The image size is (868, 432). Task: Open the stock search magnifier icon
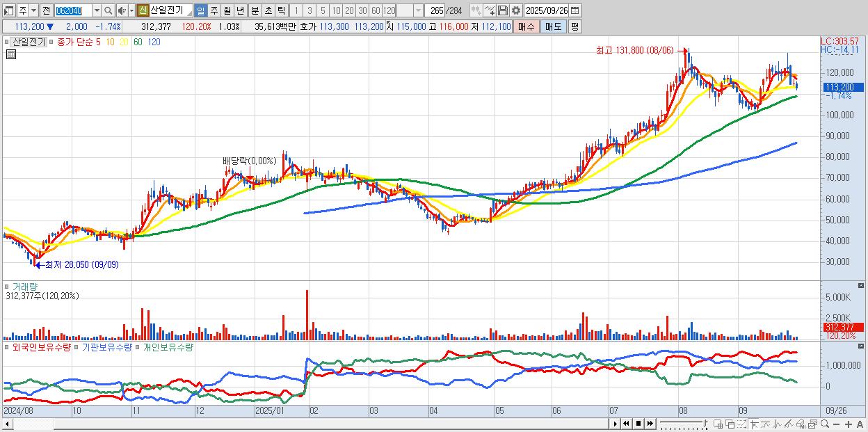pyautogui.click(x=108, y=10)
